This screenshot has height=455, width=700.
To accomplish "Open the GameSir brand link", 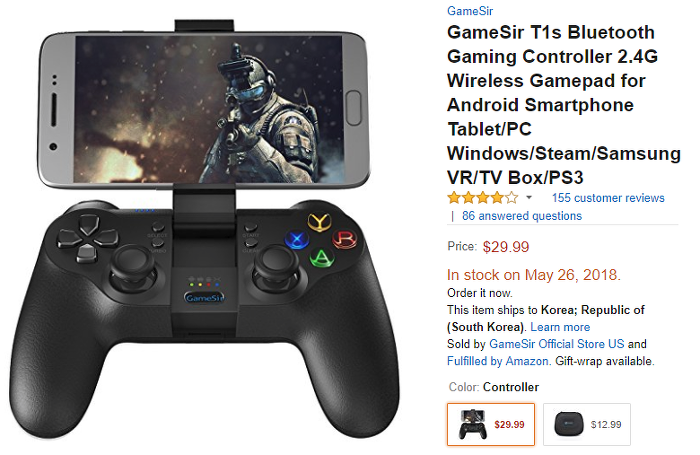I will [470, 11].
